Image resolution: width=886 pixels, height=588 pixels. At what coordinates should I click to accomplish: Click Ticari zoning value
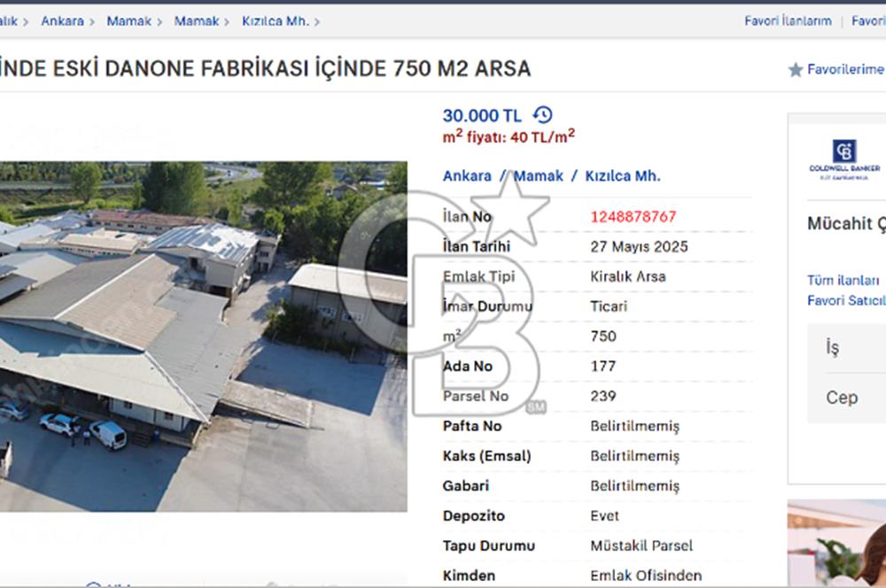tap(609, 306)
